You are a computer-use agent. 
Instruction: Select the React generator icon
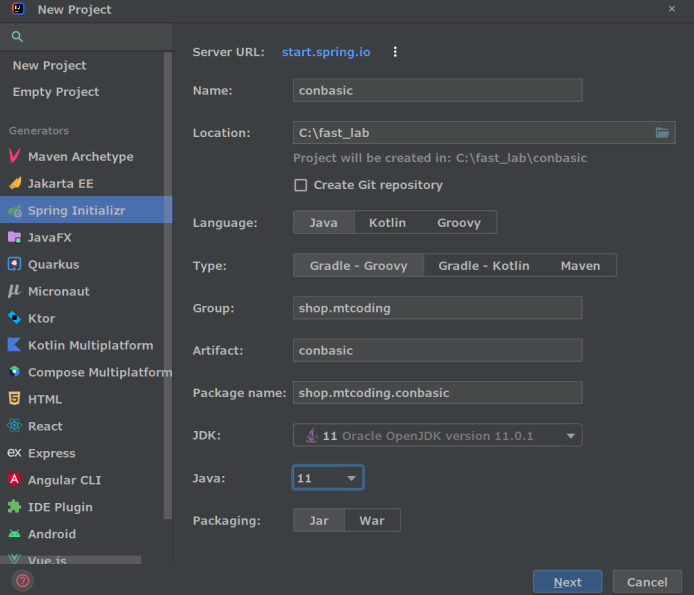15,426
